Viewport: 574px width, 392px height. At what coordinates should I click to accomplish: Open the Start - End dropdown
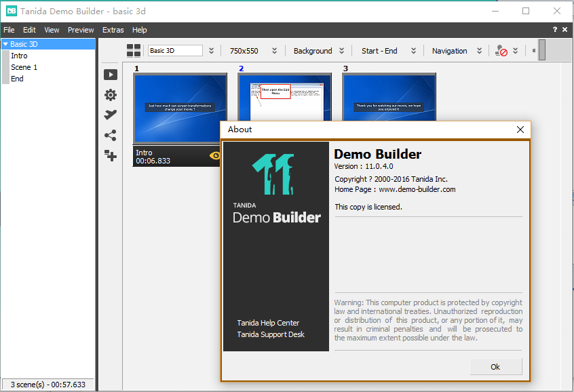413,50
